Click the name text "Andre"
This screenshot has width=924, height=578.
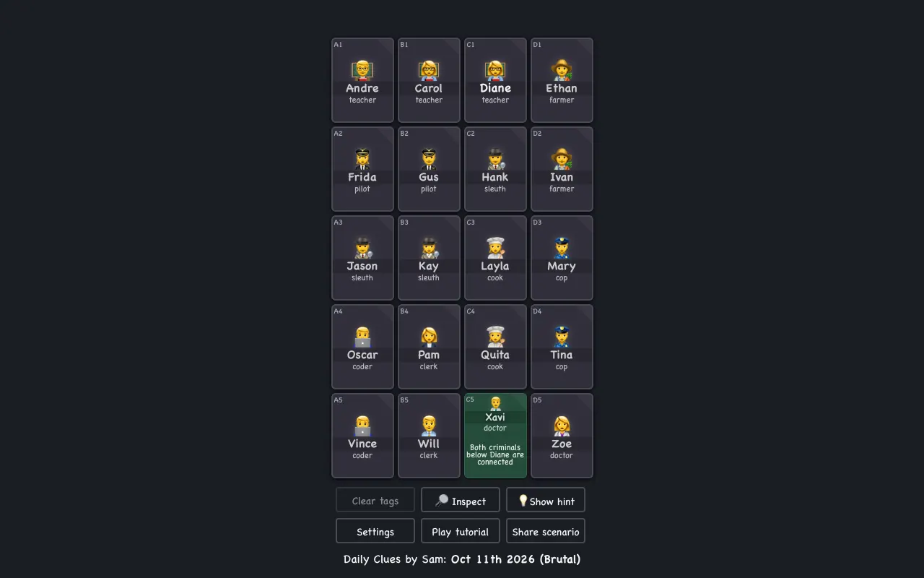point(362,88)
